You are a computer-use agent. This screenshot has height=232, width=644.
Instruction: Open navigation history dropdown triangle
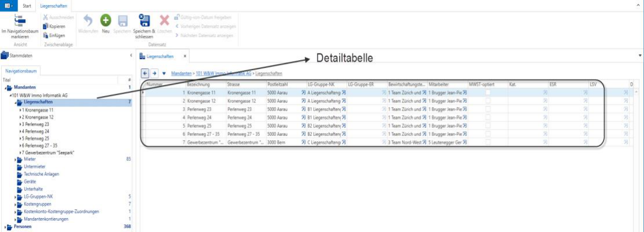tap(164, 73)
